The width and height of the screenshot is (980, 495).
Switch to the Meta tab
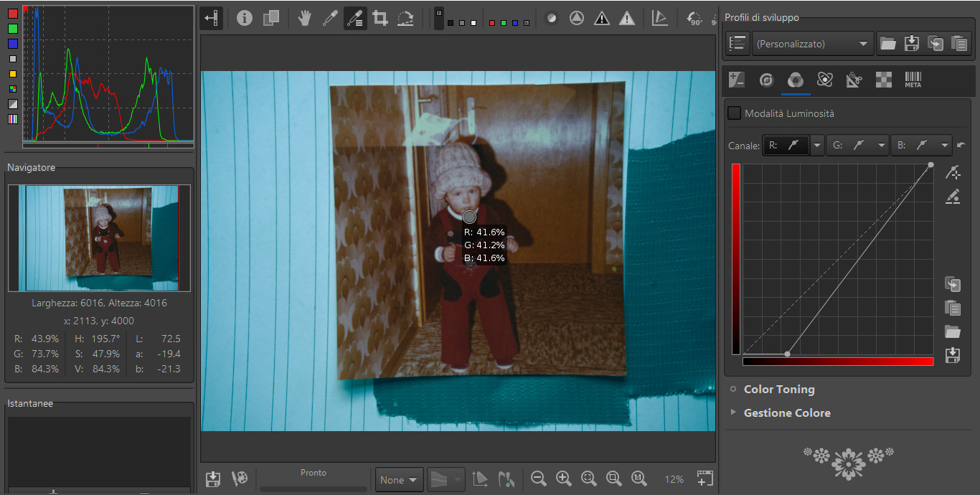coord(913,80)
